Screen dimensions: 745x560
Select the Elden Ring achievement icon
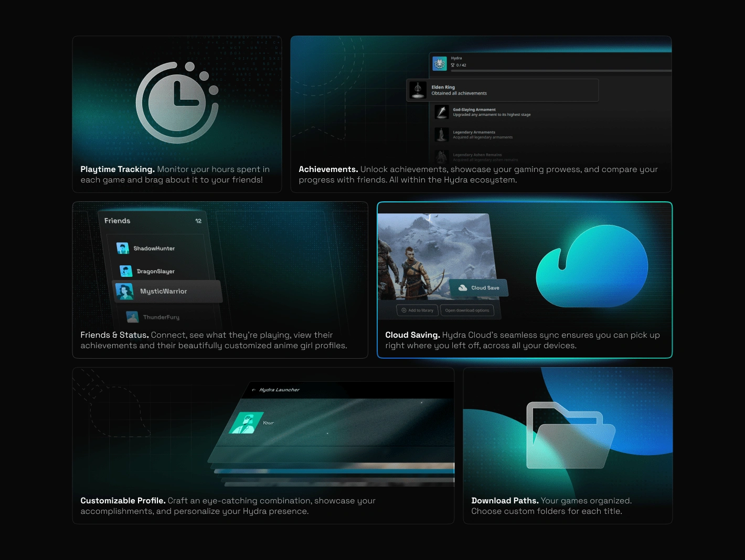point(418,90)
